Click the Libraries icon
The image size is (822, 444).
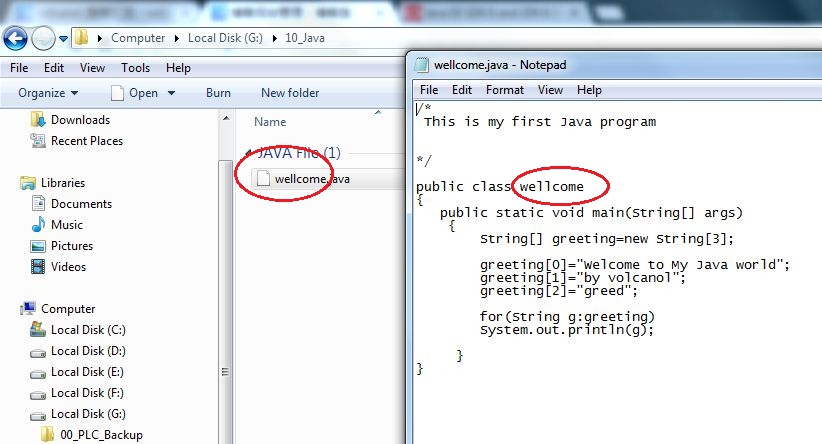click(x=28, y=183)
